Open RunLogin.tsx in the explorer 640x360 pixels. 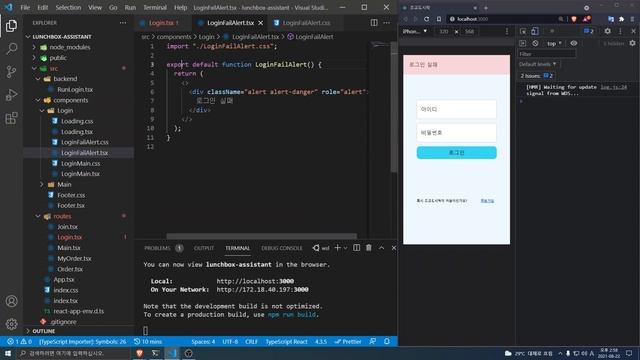tap(75, 89)
